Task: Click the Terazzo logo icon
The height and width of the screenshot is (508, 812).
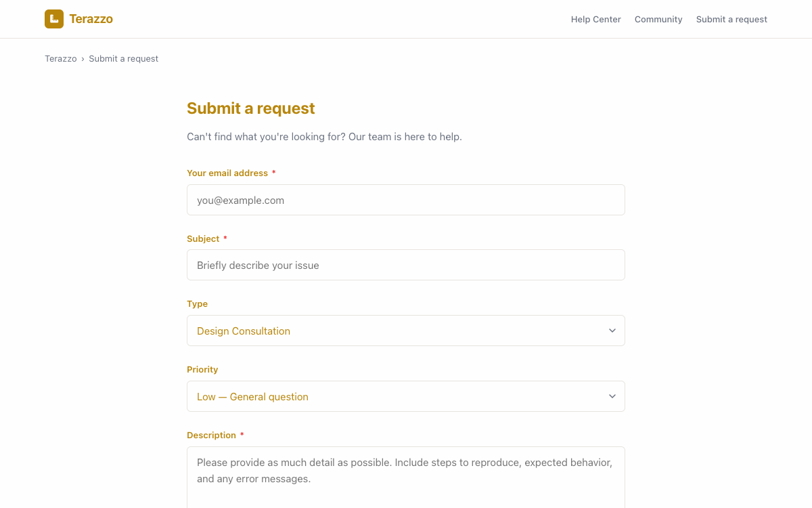Action: (54, 19)
